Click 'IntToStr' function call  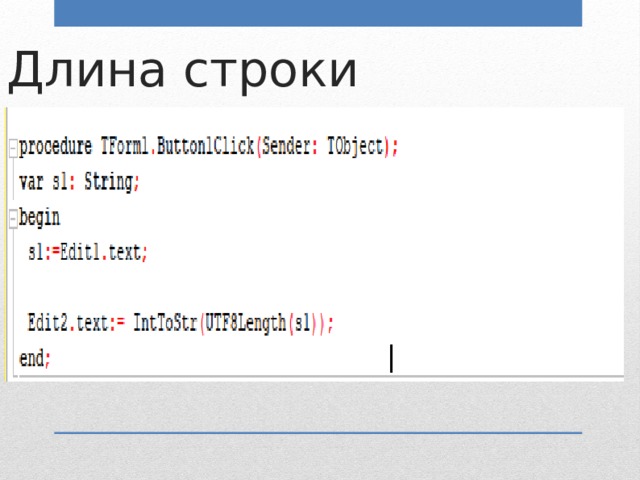tap(166, 322)
